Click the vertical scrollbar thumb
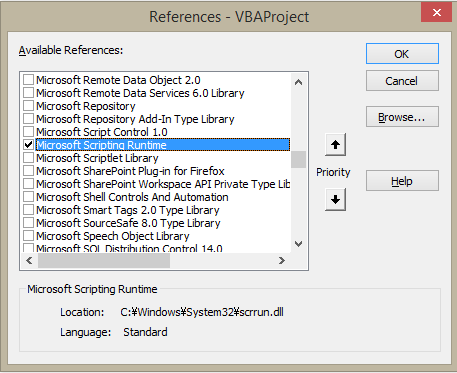The height and width of the screenshot is (373, 457). point(298,160)
